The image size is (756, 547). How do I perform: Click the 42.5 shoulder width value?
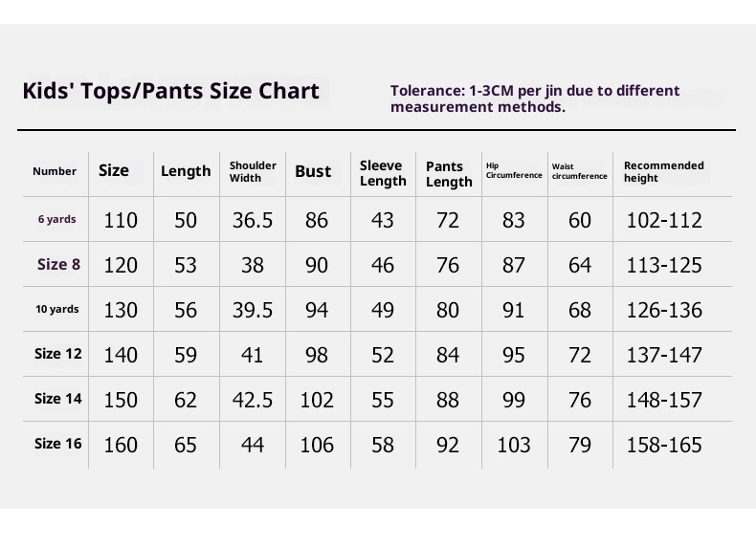coord(253,400)
